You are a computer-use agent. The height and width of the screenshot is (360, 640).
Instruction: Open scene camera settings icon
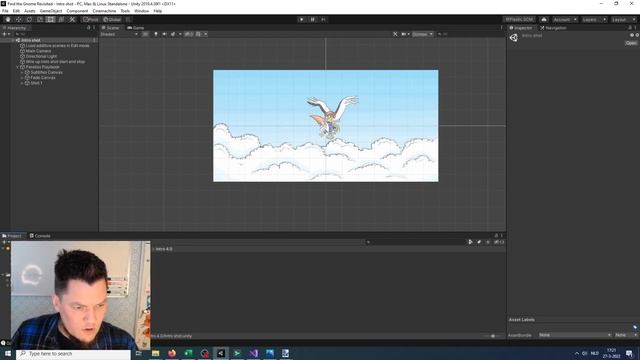(404, 34)
